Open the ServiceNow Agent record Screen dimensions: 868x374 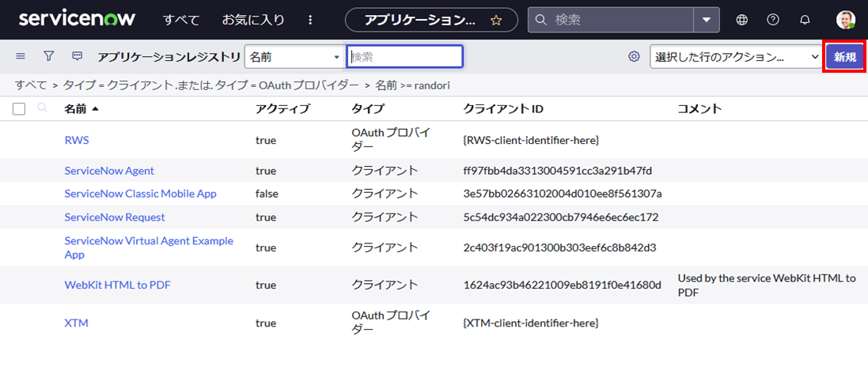[x=109, y=171]
